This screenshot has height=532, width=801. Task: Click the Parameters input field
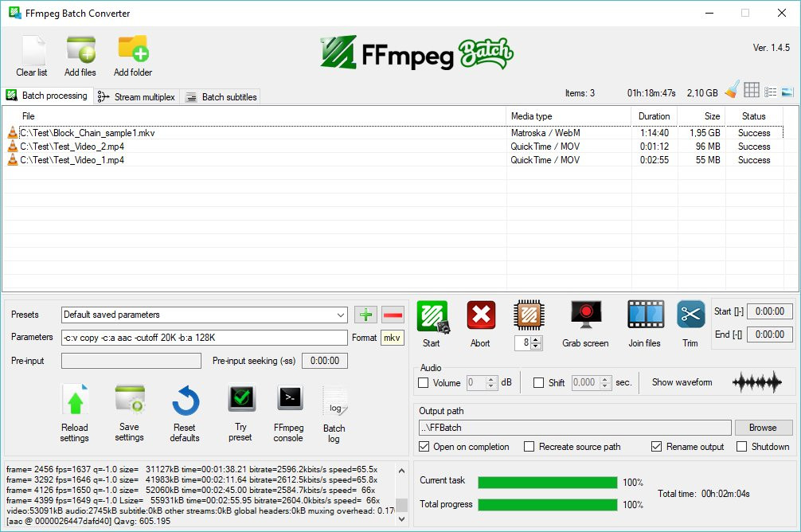click(205, 338)
